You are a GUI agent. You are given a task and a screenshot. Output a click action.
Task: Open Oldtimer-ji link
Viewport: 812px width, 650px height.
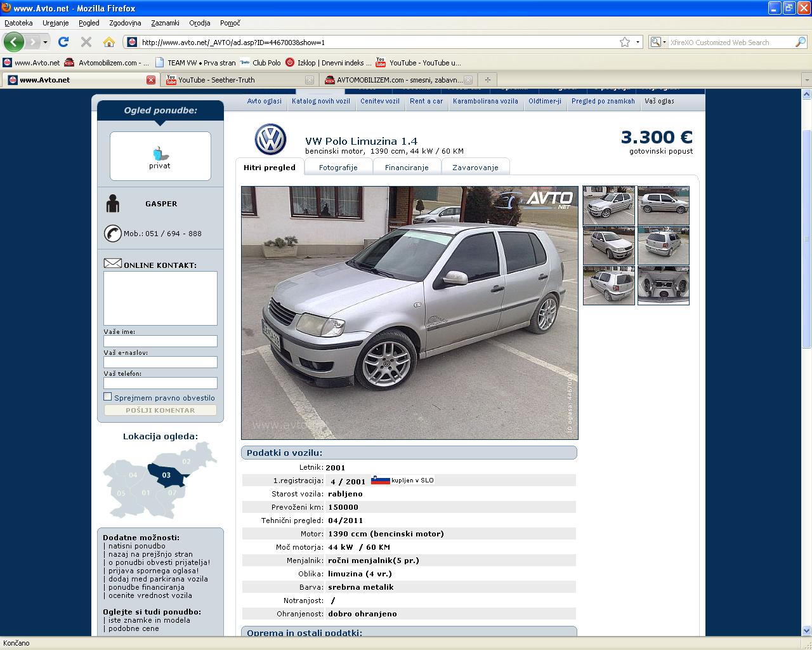pos(545,102)
